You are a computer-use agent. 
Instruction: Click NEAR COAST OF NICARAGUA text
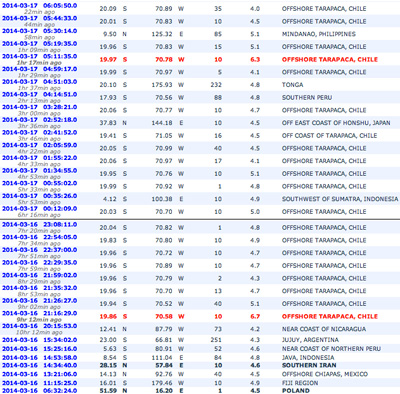point(324,329)
